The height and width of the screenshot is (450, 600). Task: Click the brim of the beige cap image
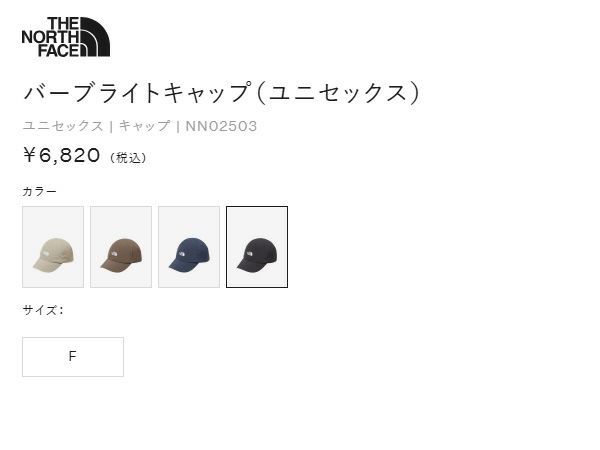coord(43,266)
